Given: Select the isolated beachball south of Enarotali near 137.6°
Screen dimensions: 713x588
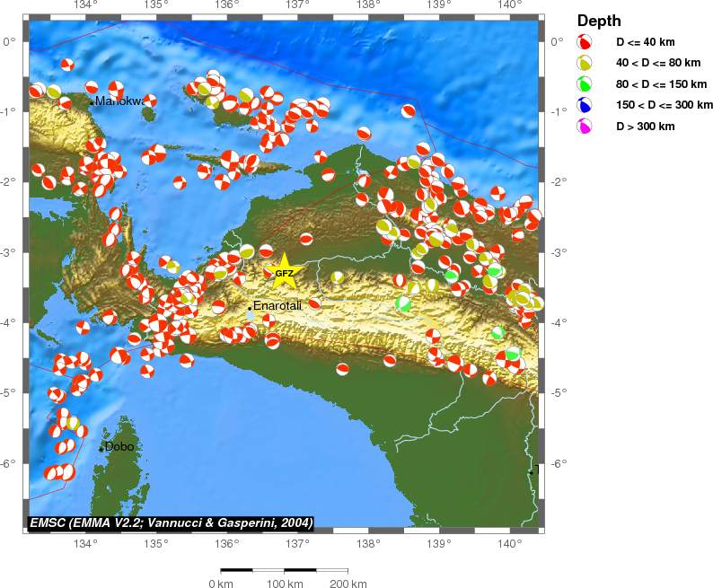Looking at the screenshot, I should (x=342, y=369).
